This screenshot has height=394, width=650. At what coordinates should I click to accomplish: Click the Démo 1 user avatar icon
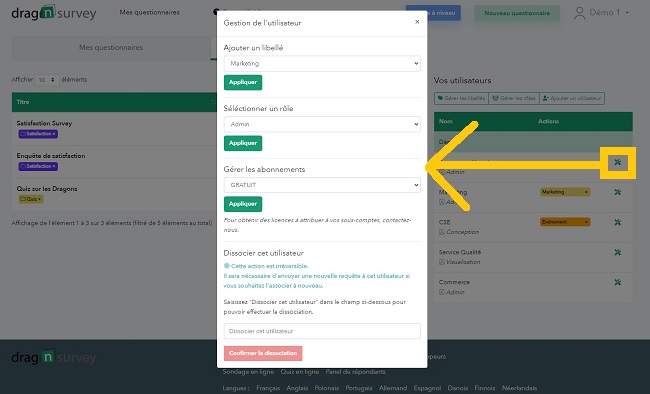[580, 13]
